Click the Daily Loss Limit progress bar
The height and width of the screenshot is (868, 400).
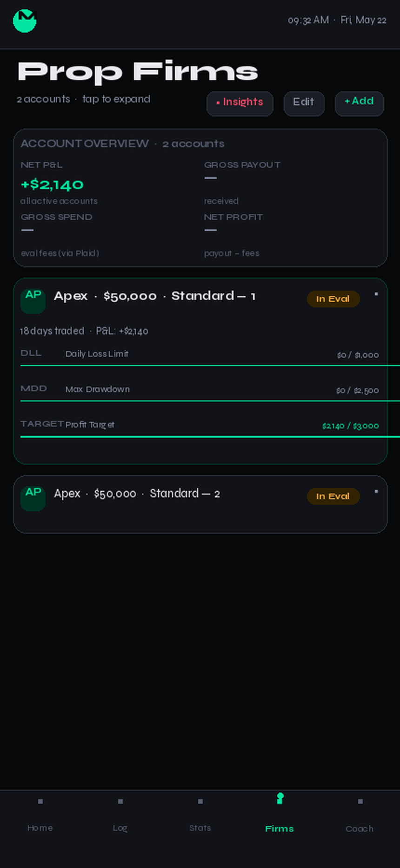(x=210, y=366)
